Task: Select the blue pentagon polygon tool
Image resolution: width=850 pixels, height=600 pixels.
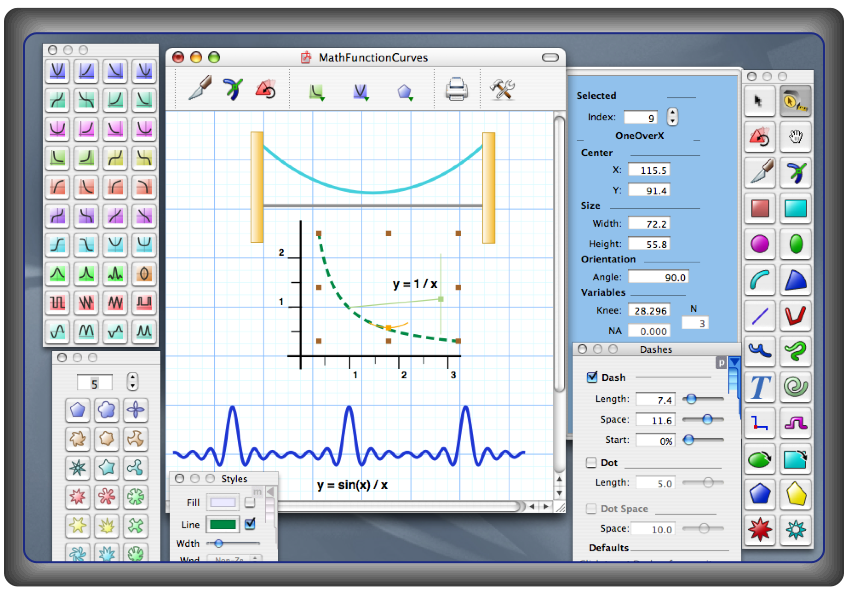Action: (759, 494)
